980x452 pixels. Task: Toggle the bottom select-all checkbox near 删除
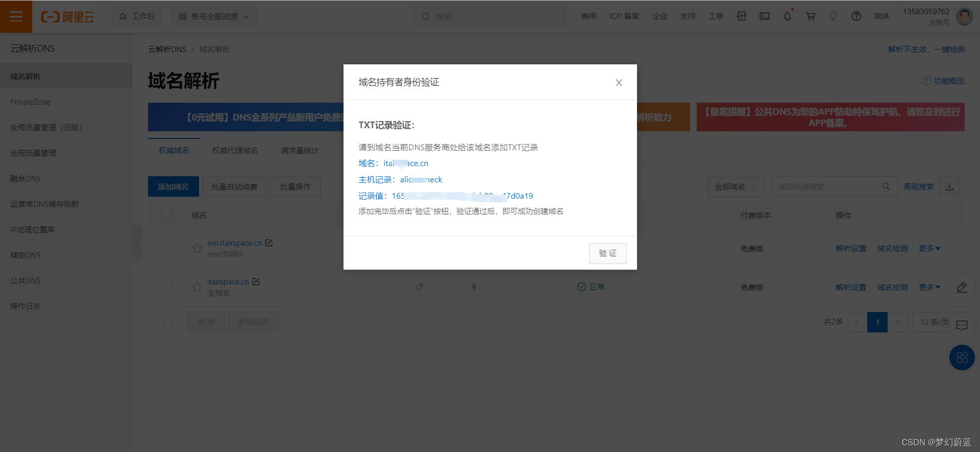168,322
